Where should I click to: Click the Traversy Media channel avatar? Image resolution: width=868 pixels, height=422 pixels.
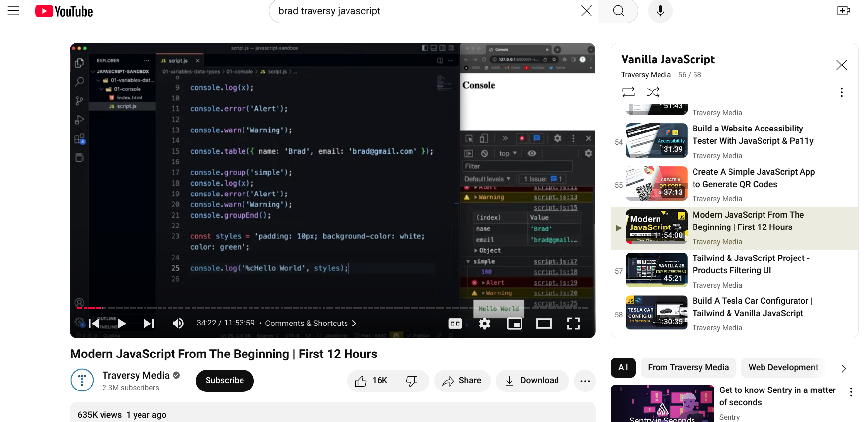click(x=82, y=380)
